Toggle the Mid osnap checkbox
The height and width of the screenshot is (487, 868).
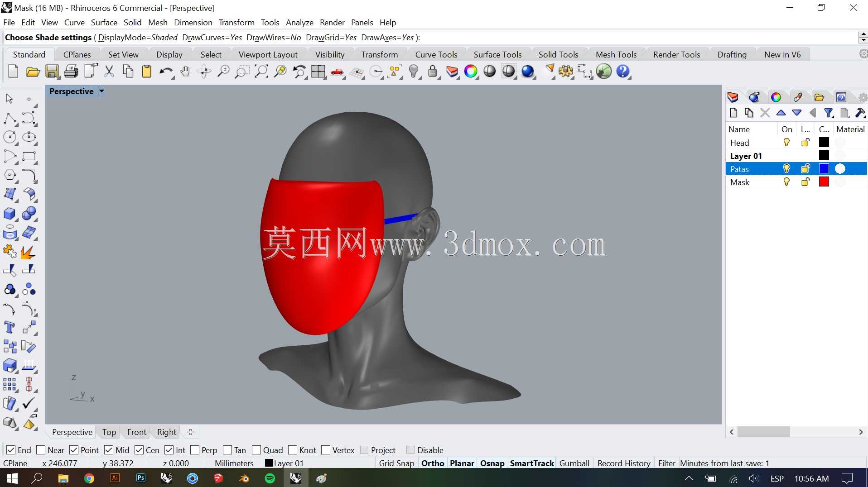click(x=109, y=450)
